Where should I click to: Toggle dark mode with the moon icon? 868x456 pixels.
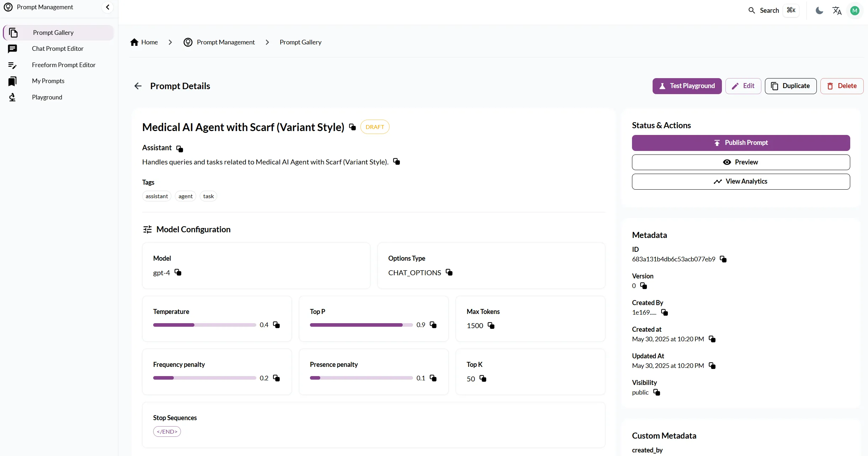click(819, 11)
